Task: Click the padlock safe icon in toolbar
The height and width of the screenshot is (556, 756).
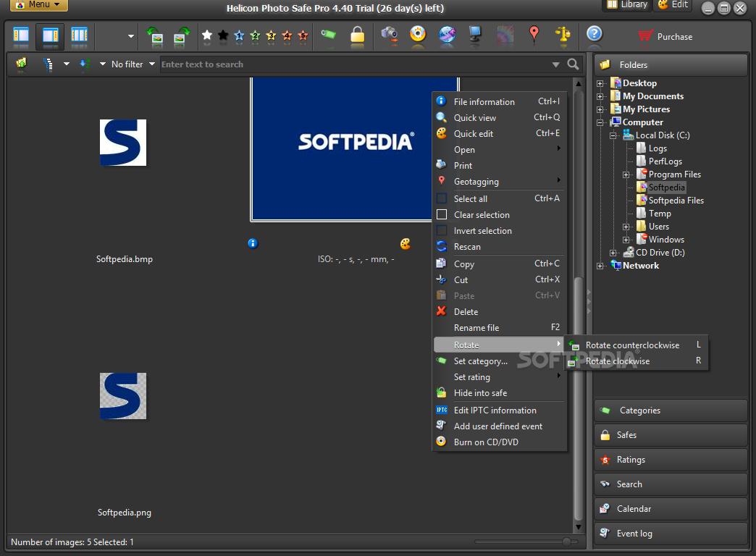Action: pos(357,35)
